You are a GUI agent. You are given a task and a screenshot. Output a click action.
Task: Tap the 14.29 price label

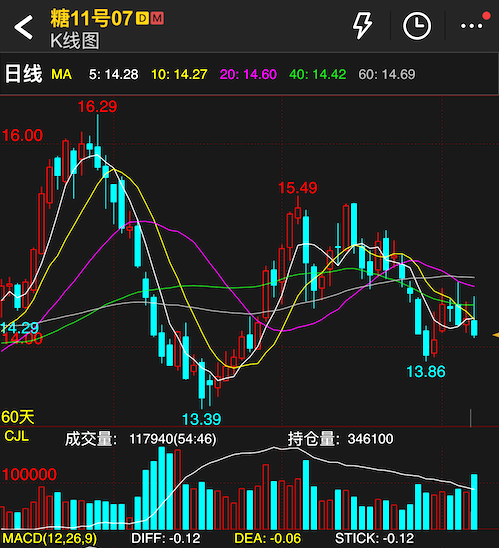(x=19, y=328)
